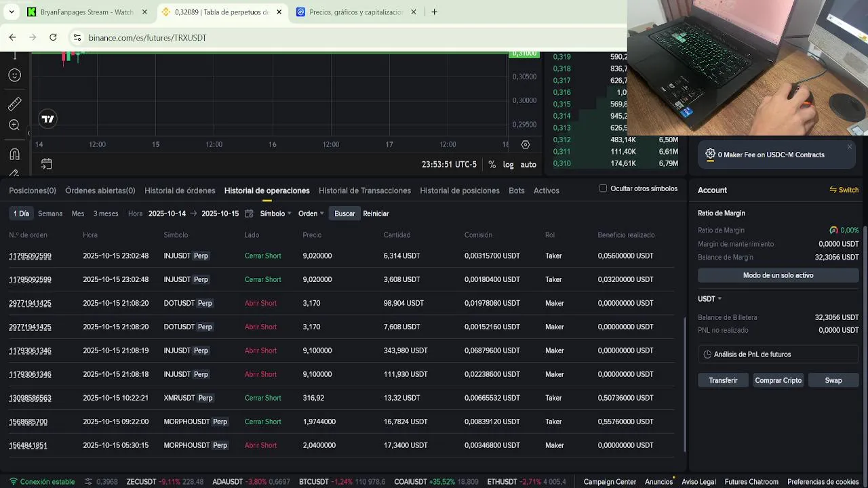
Task: Click the Transferir button
Action: 723,380
